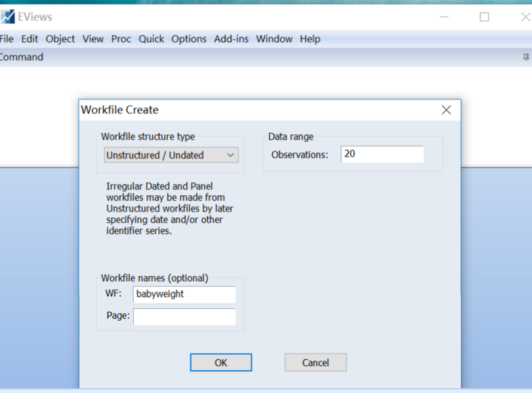Click the EViews application logo icon
Viewport: 532px width, 393px height.
(x=8, y=17)
